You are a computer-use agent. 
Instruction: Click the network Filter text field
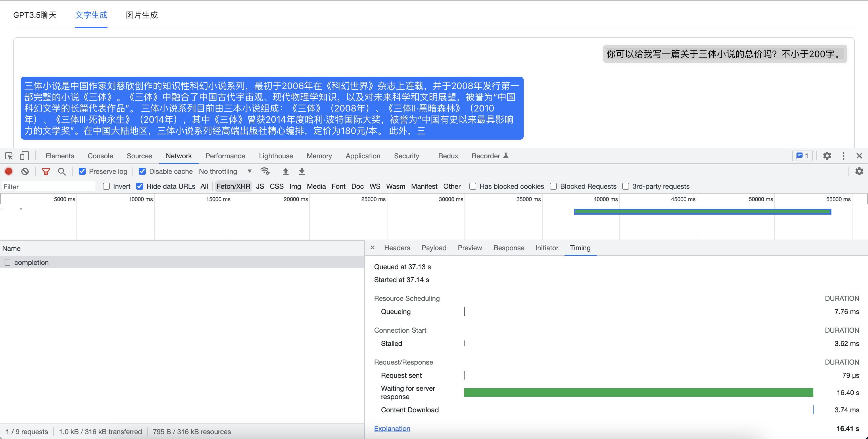point(49,187)
